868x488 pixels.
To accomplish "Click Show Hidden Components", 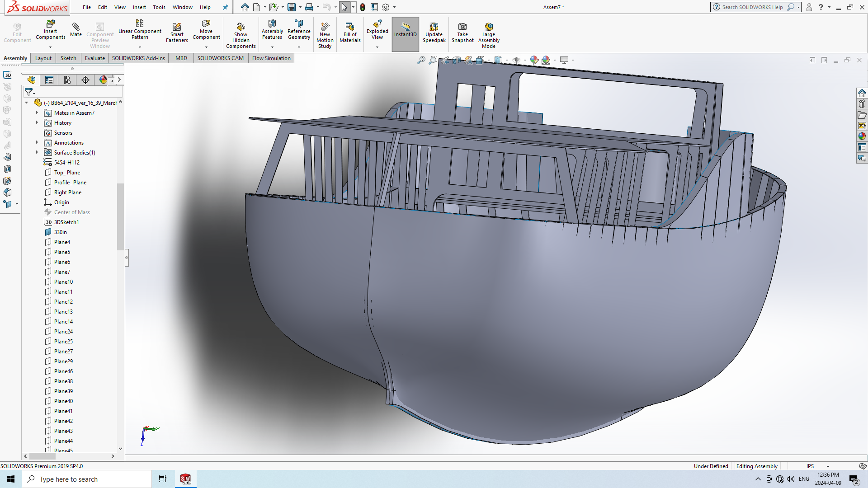I will 241,35.
